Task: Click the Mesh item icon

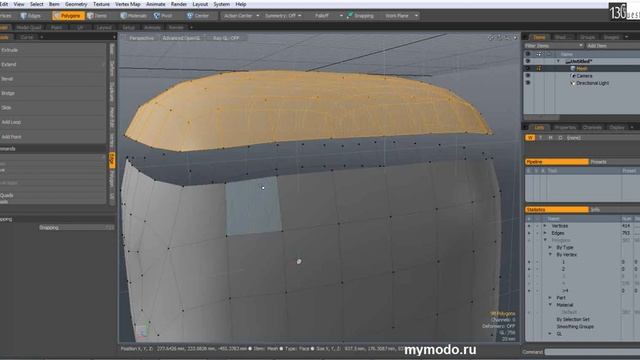Action: coord(573,69)
